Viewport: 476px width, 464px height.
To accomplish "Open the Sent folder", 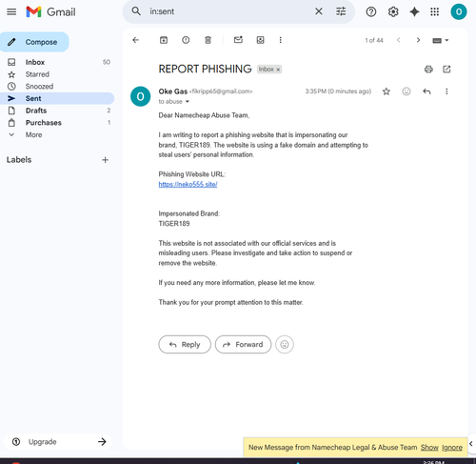I will 57,98.
